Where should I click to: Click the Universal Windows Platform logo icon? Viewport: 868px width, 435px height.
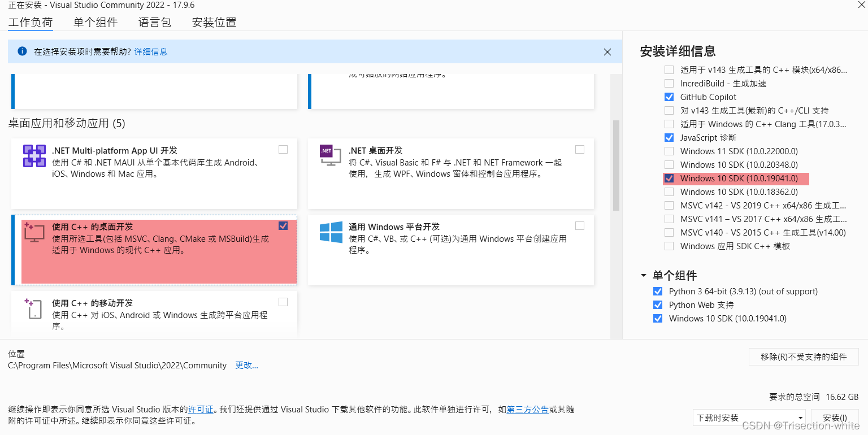(x=331, y=232)
